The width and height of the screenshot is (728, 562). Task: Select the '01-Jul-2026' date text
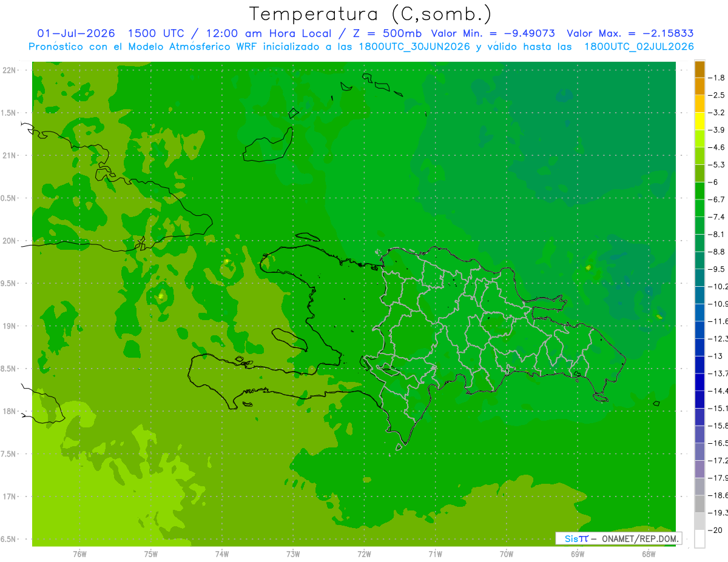pos(76,33)
